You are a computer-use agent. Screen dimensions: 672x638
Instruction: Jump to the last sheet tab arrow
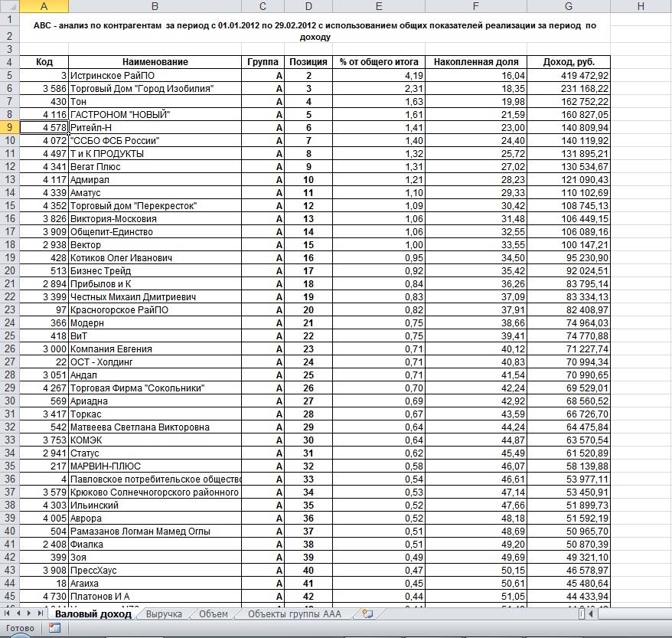click(40, 613)
